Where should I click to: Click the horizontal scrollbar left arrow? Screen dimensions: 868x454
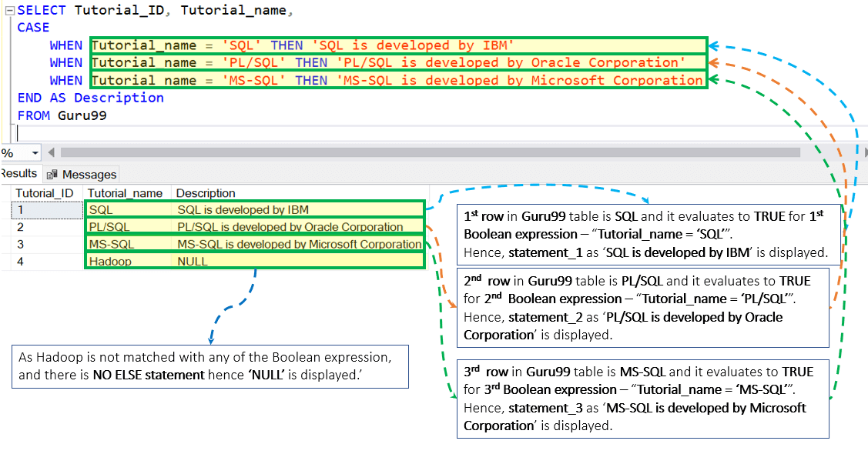pyautogui.click(x=51, y=152)
